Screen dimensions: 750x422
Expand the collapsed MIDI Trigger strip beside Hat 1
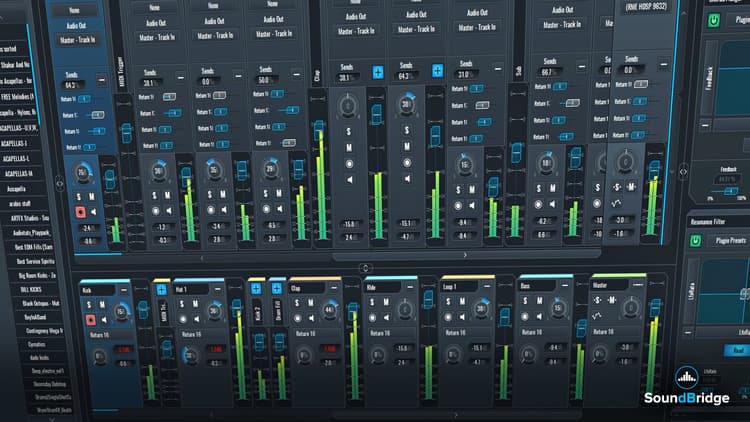[161, 289]
